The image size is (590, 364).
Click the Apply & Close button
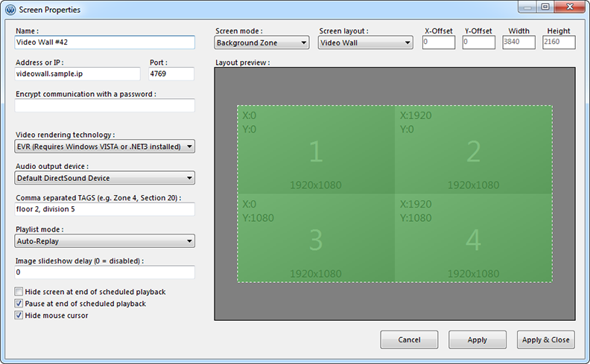tap(545, 339)
